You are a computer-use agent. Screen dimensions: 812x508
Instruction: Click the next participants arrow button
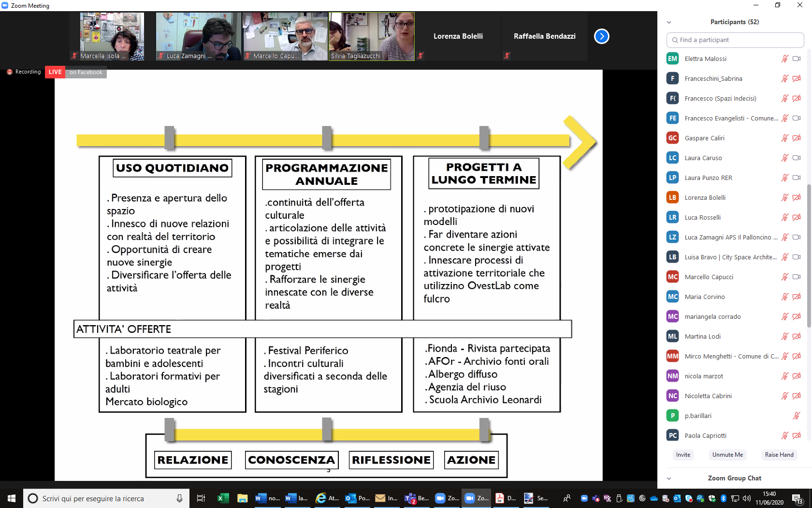pos(601,36)
